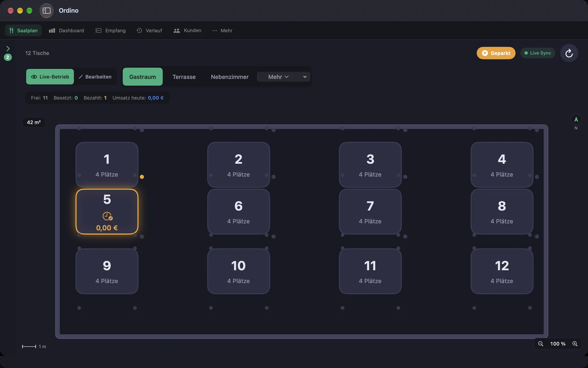Click the Umsatz heute 0,00 € value

155,98
